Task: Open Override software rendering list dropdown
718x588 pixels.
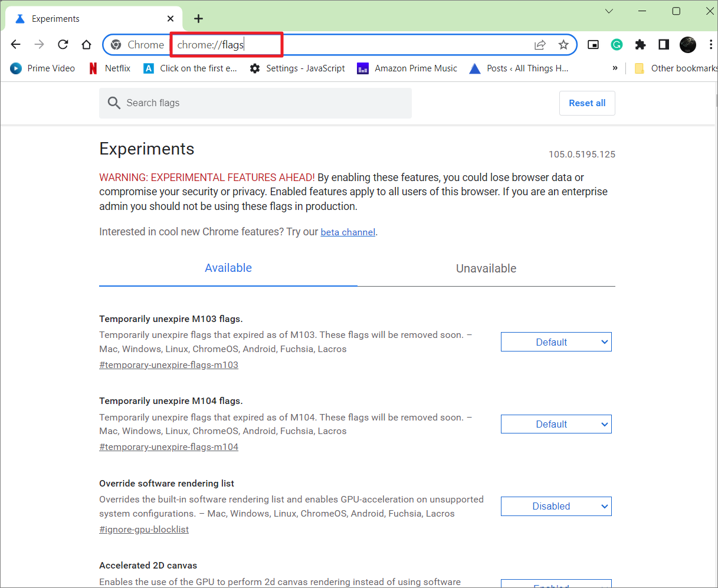Action: point(556,506)
